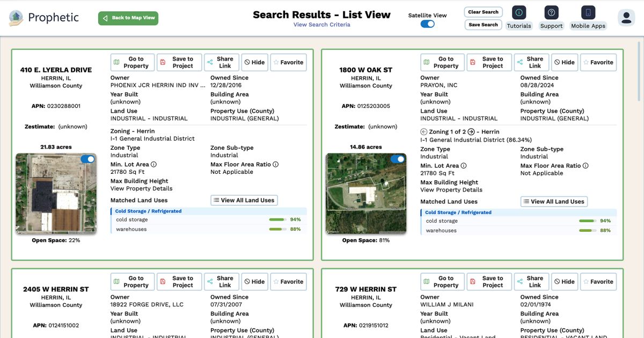Go to next zoning for 1800 W Oak St
This screenshot has height=338, width=644.
coord(471,132)
